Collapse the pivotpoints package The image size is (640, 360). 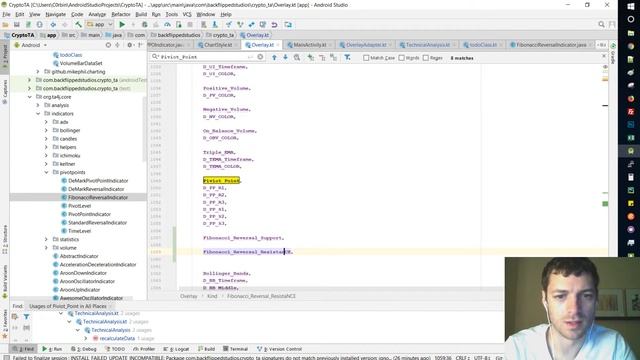[46, 172]
